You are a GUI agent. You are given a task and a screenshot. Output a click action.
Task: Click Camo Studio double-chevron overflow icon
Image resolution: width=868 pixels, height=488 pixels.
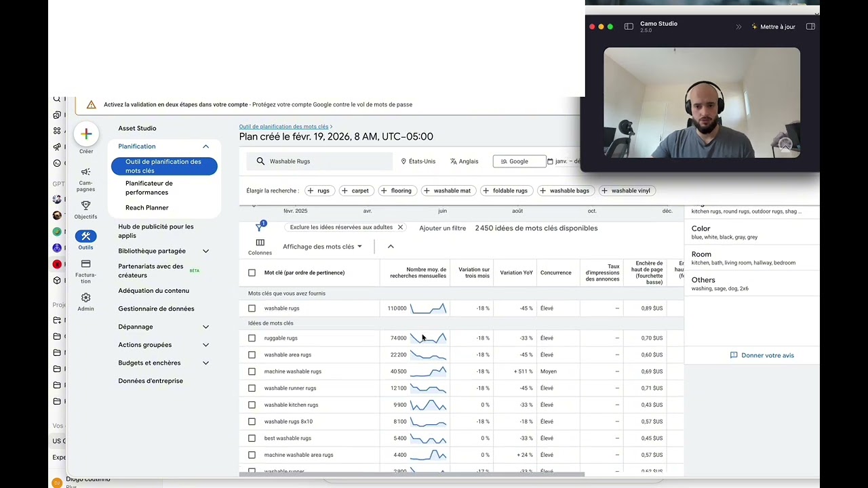pos(738,26)
